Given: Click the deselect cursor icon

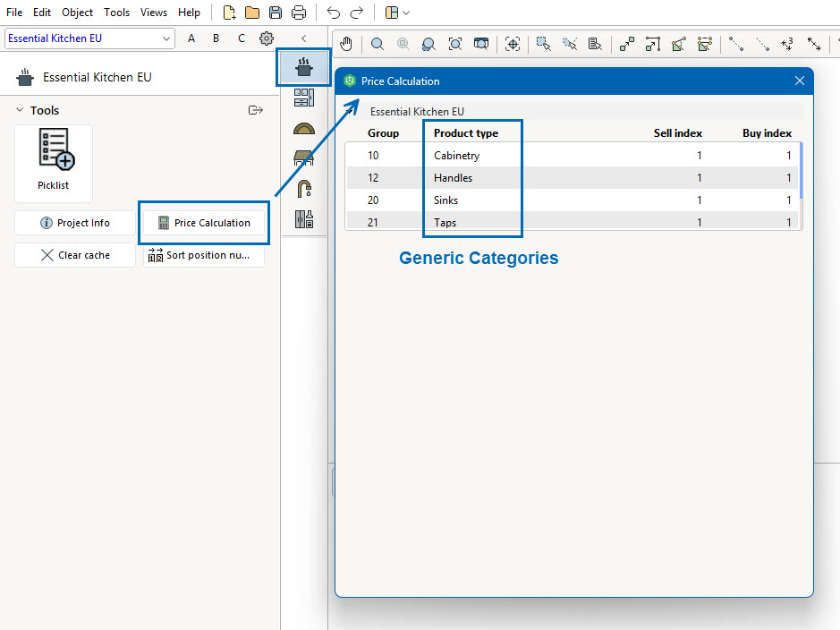Looking at the screenshot, I should [x=570, y=44].
